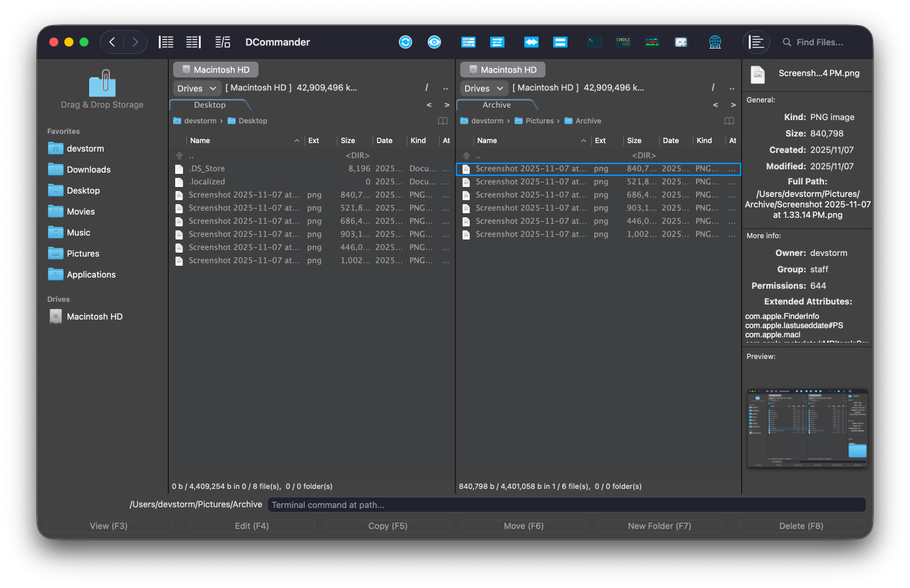Click the bookmarks book icon in left panel
Screen dimensions: 910x588
(x=443, y=121)
